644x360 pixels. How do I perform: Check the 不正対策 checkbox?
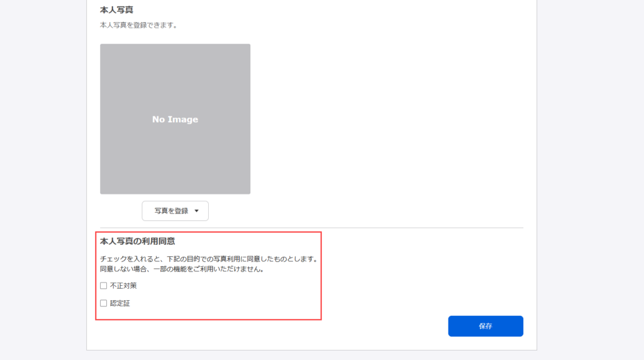104,286
